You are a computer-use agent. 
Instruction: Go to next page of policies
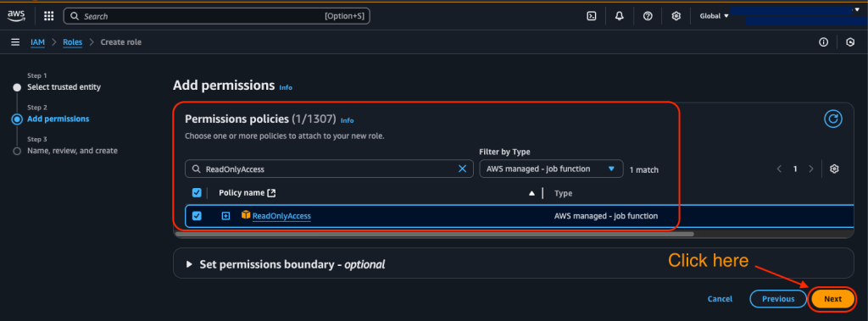pos(811,169)
